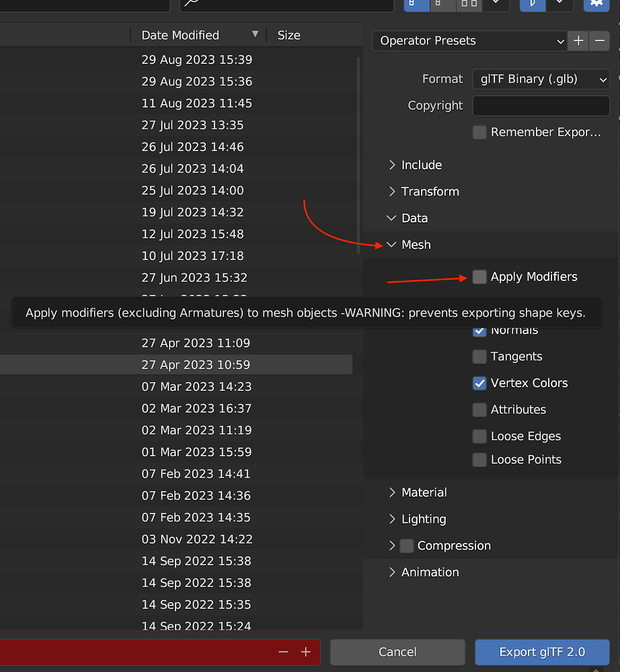Click the Copyright text field
The width and height of the screenshot is (620, 672).
coord(541,106)
